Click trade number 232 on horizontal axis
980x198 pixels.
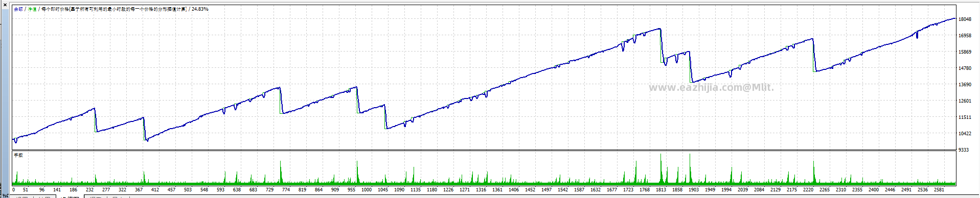coord(89,190)
